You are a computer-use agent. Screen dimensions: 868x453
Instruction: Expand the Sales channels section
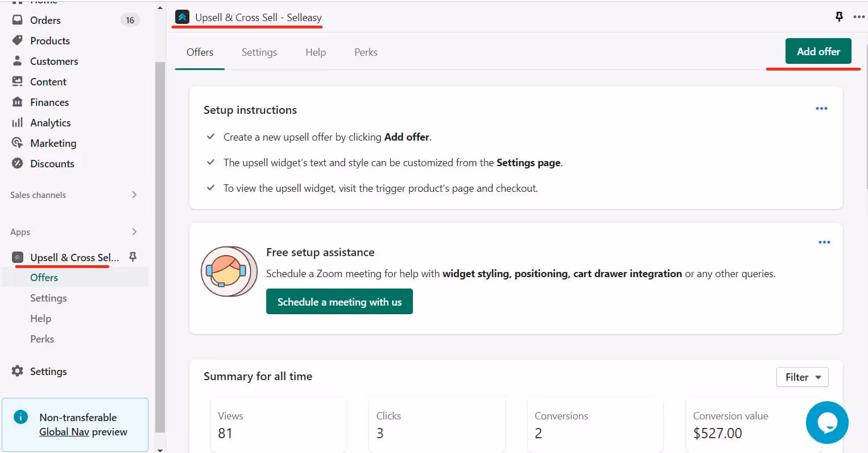click(x=134, y=195)
